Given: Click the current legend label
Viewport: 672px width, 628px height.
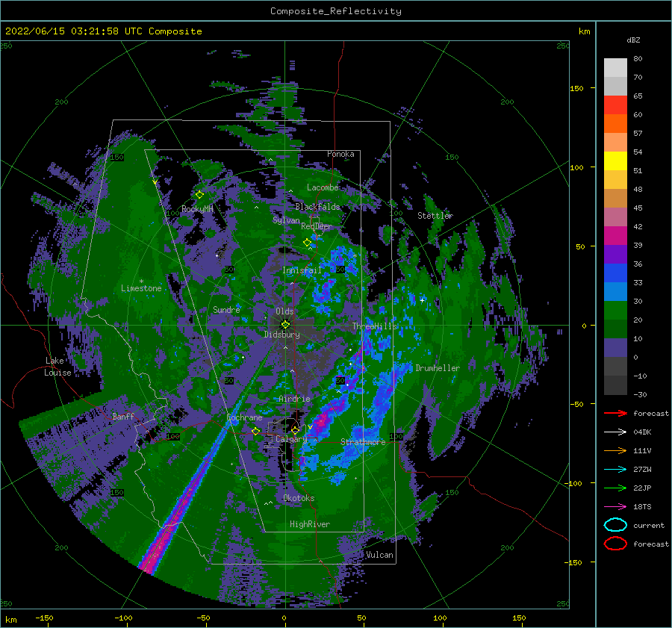Looking at the screenshot, I should coord(649,525).
